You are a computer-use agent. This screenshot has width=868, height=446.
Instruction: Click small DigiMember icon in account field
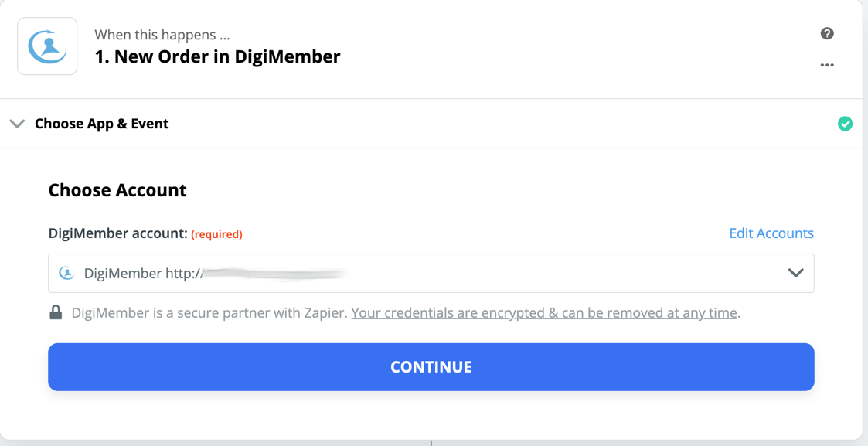tap(67, 273)
